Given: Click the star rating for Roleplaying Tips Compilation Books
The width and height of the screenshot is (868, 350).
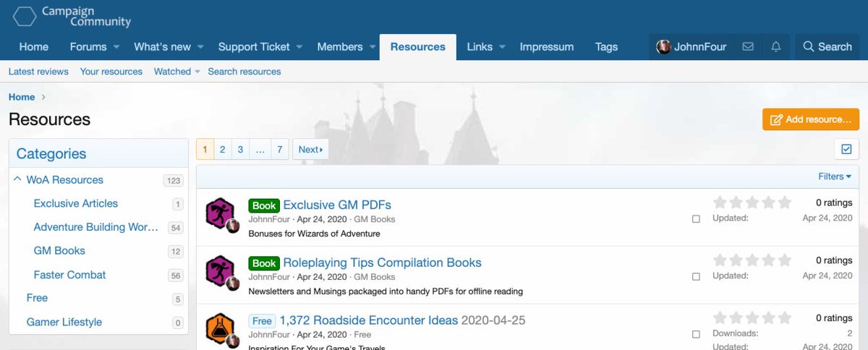Looking at the screenshot, I should [x=752, y=260].
